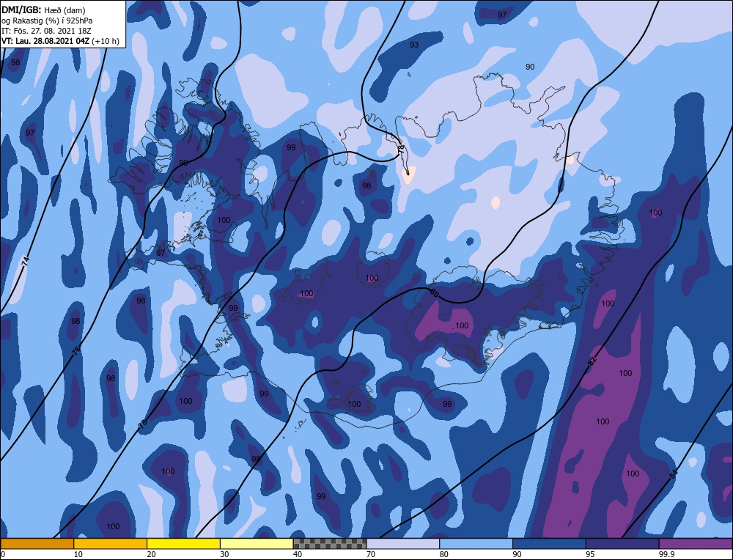Click the legend tick label '70'
Image resolution: width=733 pixels, height=560 pixels.
(371, 554)
